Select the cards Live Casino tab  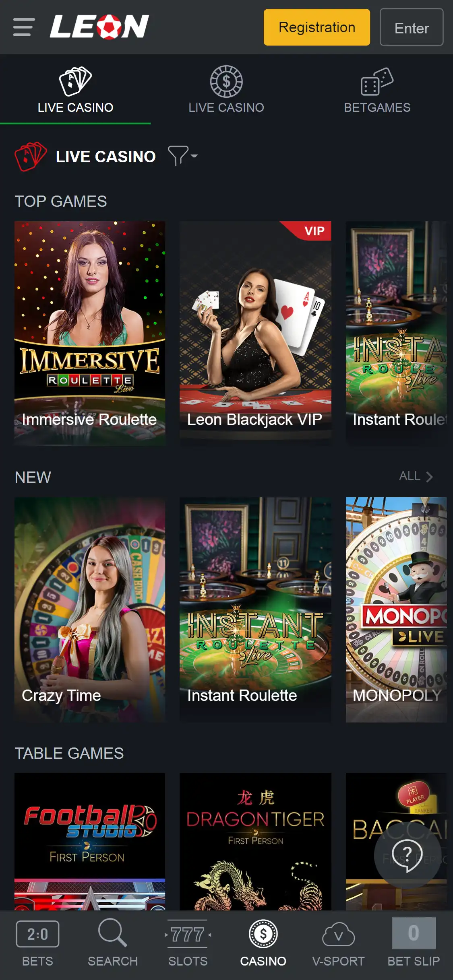[x=75, y=91]
